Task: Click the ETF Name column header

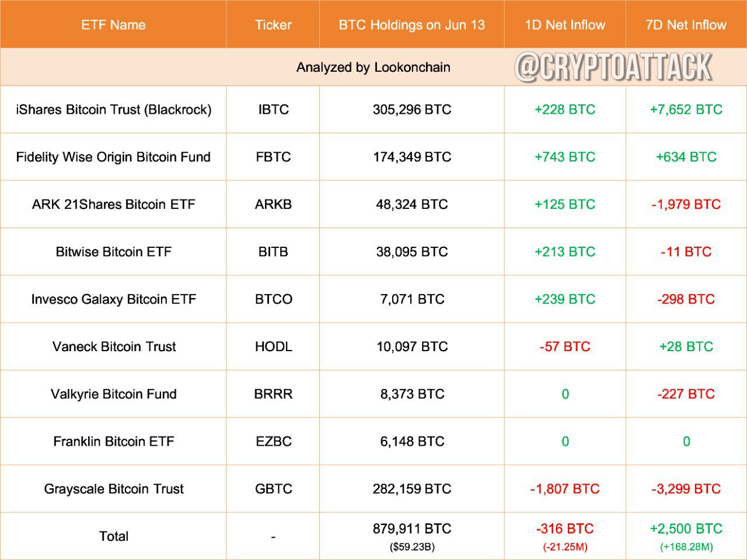Action: 113,24
